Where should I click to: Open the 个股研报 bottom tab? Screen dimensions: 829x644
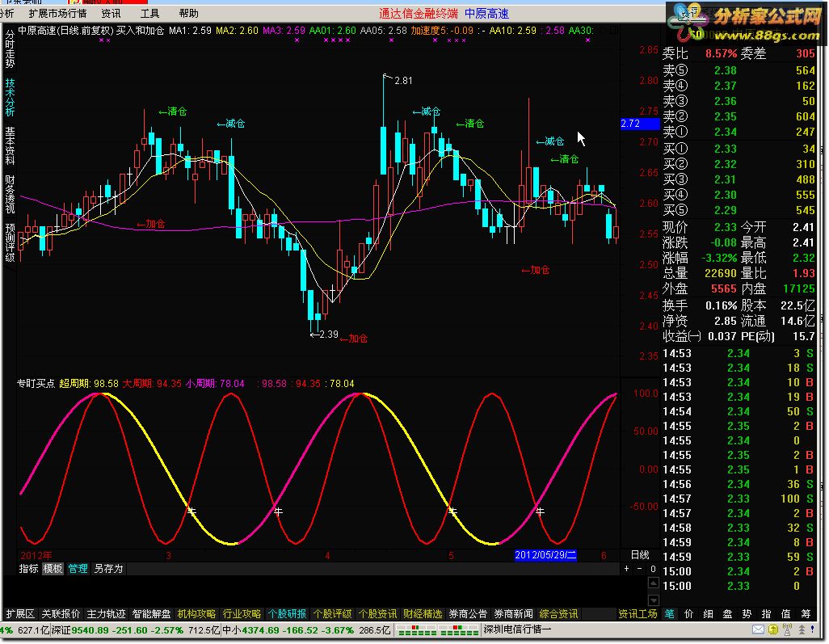pos(287,614)
